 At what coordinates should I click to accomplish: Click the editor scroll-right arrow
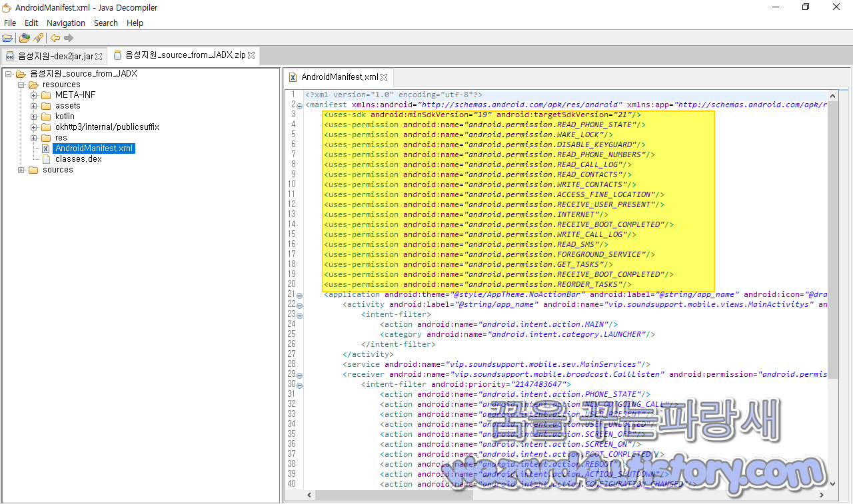pos(821,495)
